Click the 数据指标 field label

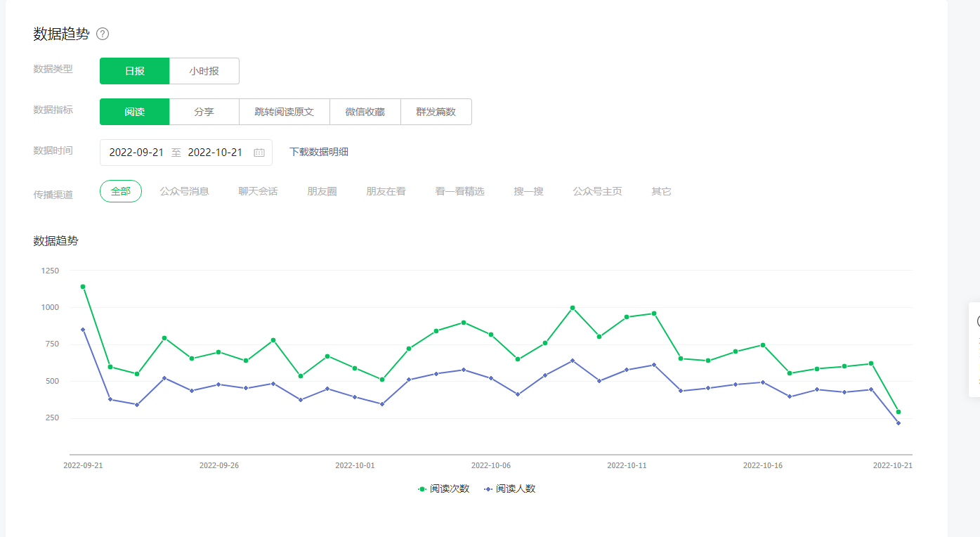click(53, 110)
